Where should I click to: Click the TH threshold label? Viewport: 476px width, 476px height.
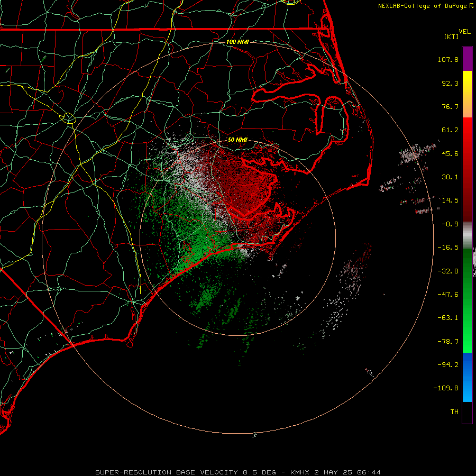coord(454,412)
